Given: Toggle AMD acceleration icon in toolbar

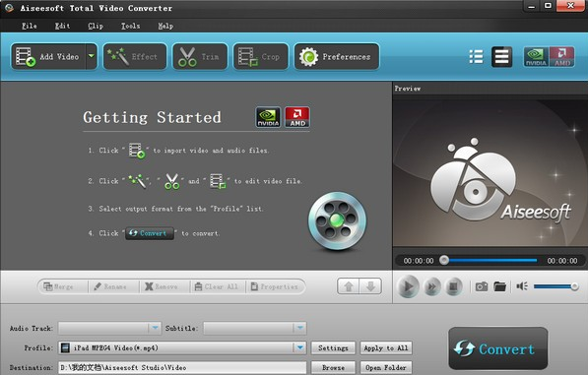Looking at the screenshot, I should (x=562, y=57).
